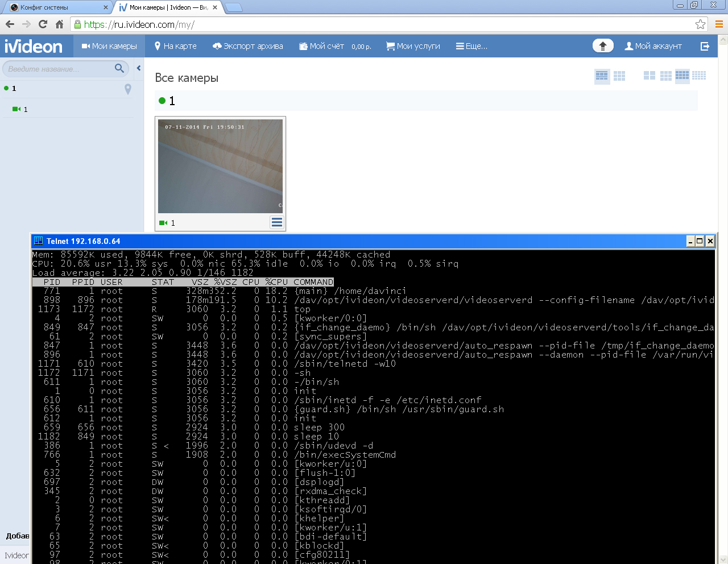Maximize the Telnet window
This screenshot has width=728, height=564.
pos(700,241)
